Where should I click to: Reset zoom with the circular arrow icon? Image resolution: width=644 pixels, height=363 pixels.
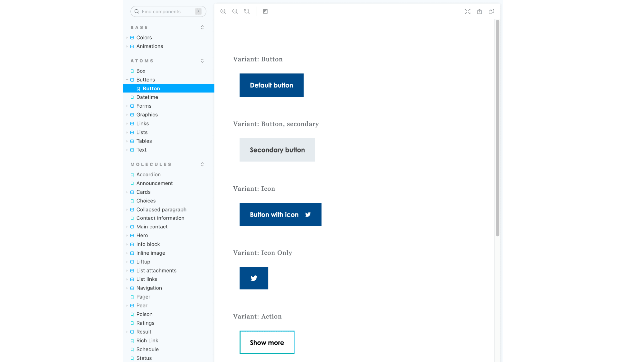pyautogui.click(x=247, y=12)
